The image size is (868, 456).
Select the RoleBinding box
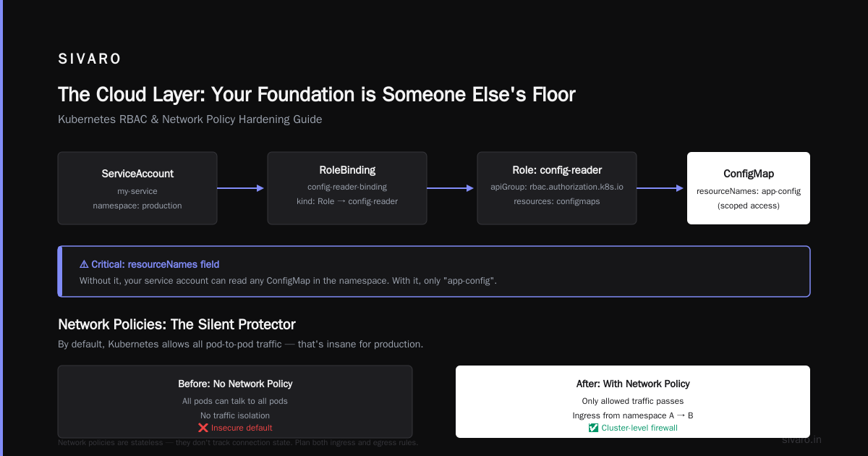tap(347, 188)
